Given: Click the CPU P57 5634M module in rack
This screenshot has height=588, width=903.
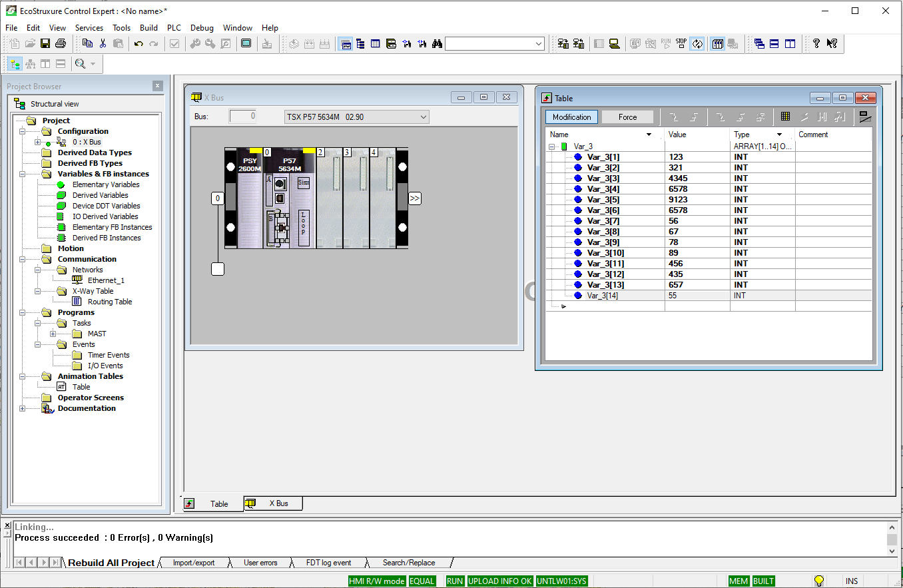Looking at the screenshot, I should click(x=288, y=198).
